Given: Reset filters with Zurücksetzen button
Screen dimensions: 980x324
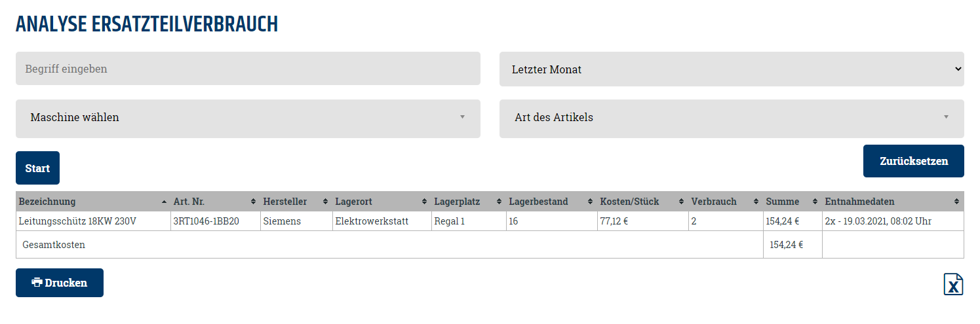Looking at the screenshot, I should [x=914, y=161].
